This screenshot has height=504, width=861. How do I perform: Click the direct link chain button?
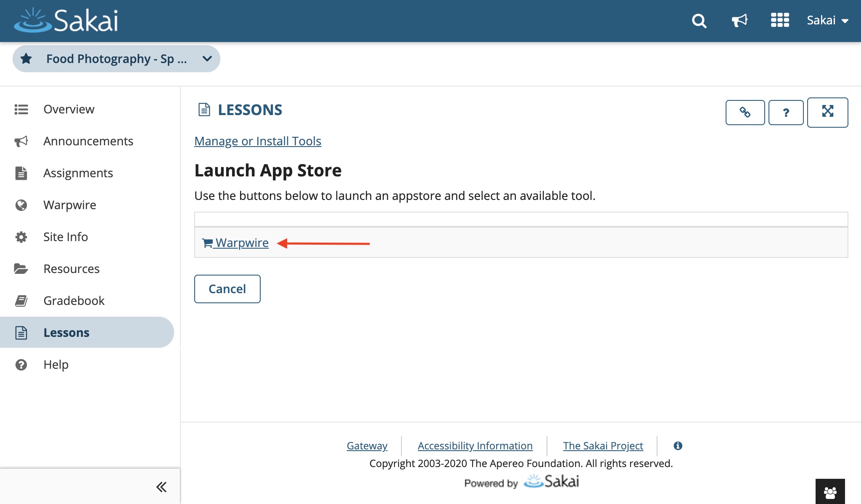click(x=745, y=113)
